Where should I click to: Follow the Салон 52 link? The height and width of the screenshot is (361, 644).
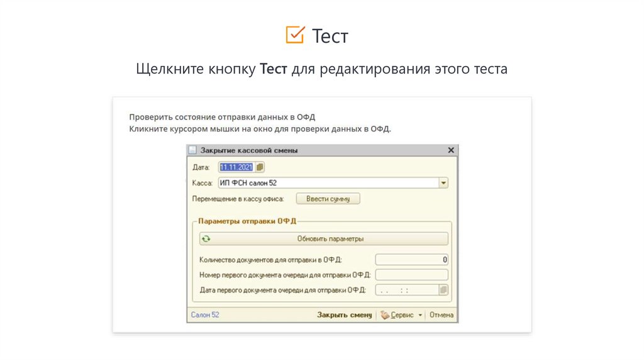pos(204,315)
